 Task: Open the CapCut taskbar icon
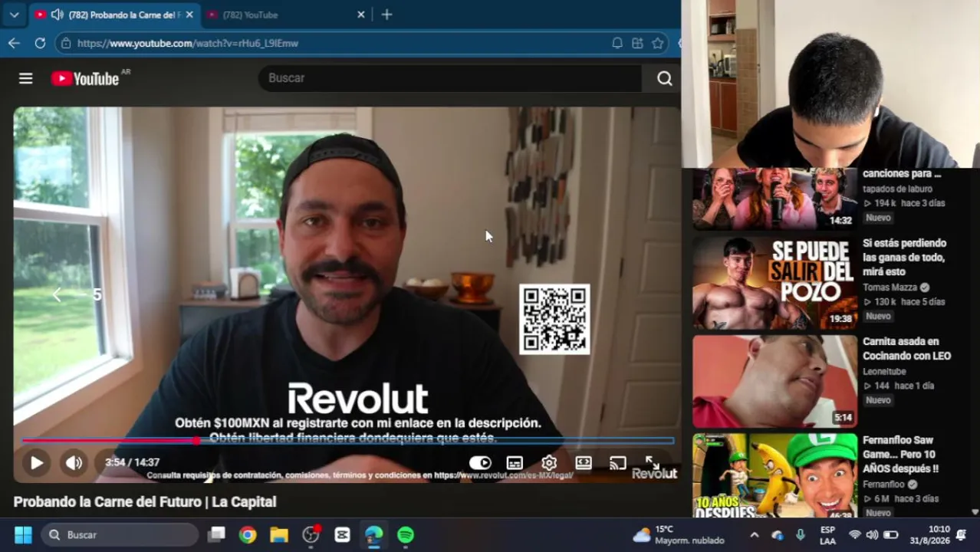point(342,534)
